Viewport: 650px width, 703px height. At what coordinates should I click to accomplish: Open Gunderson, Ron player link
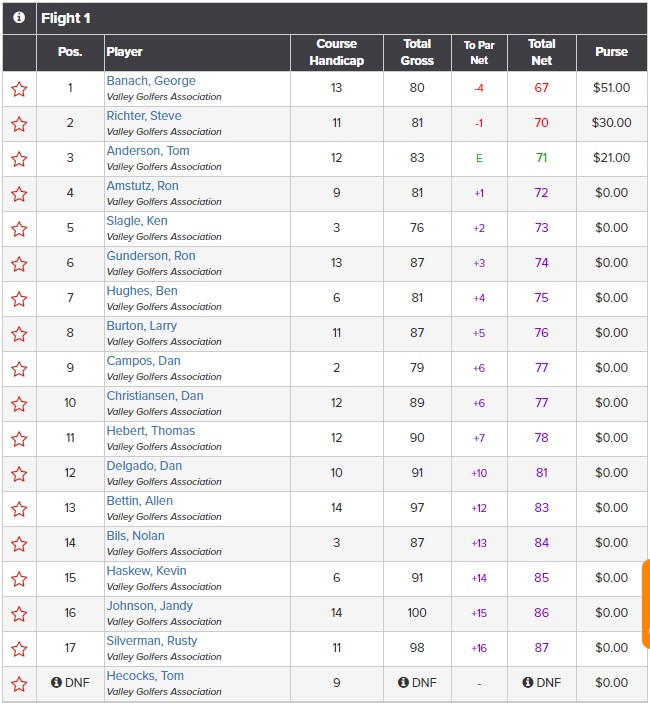point(151,256)
